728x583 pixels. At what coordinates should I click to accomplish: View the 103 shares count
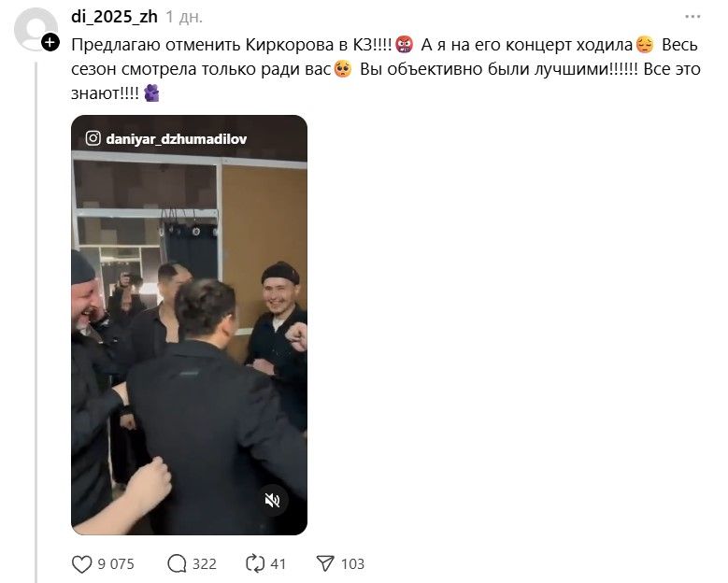point(352,564)
